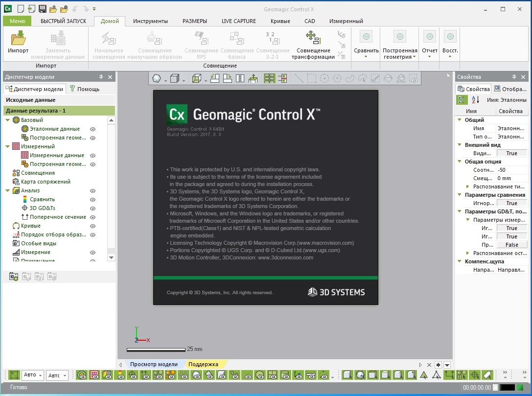
Task: Toggle visibility eye for Анализ
Action: click(93, 191)
